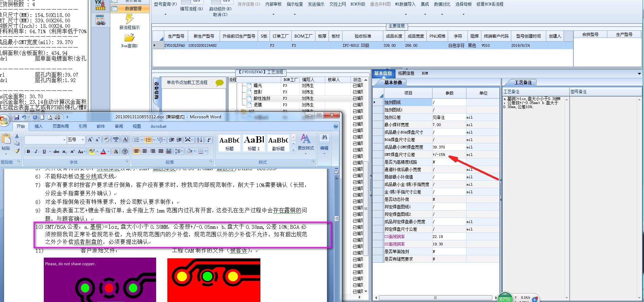Show paragraph marks in Word
The image size is (644, 302).
point(209,140)
